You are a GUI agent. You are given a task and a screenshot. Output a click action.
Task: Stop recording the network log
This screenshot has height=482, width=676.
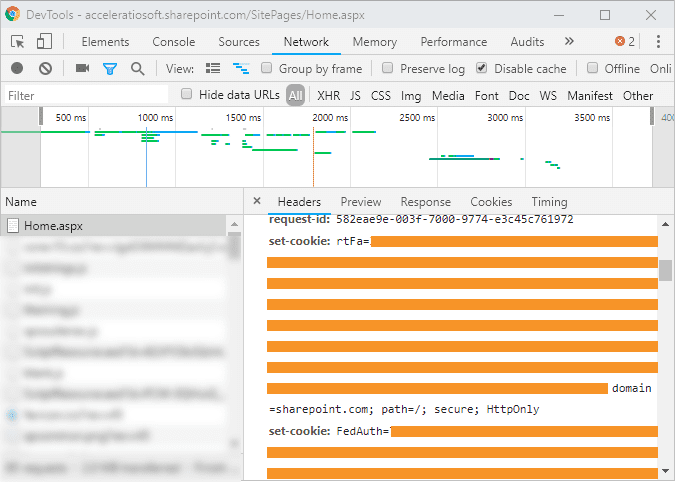(x=17, y=68)
